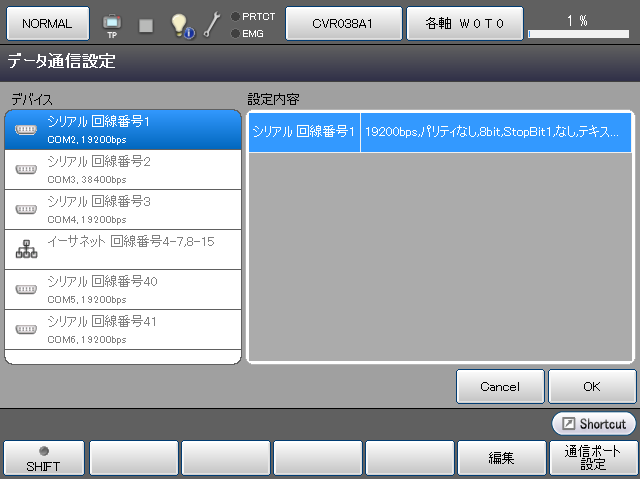Select シリアル 回線番号1 COM2 device
640x479 pixels.
(123, 129)
